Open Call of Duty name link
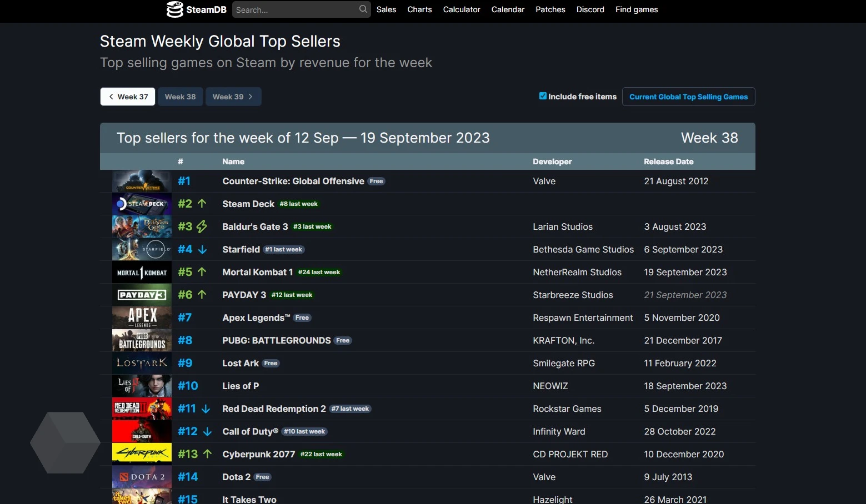The height and width of the screenshot is (504, 866). (x=250, y=431)
